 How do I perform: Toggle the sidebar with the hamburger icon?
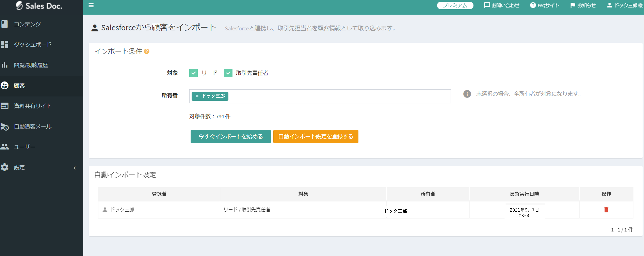[91, 5]
